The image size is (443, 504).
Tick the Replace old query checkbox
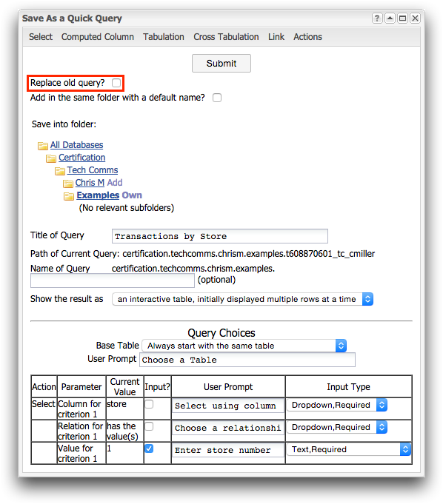click(116, 83)
